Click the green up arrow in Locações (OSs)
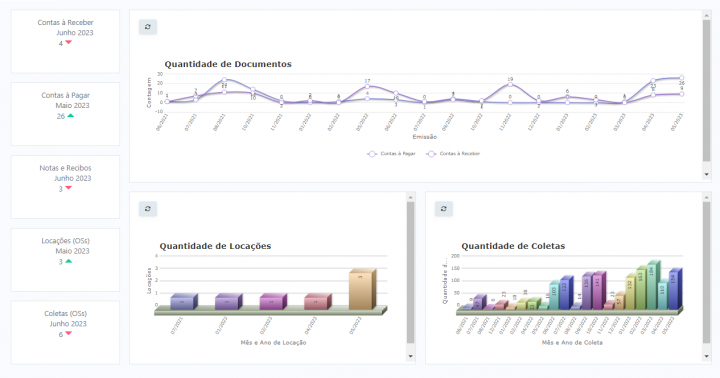The width and height of the screenshot is (720, 378). (x=68, y=261)
